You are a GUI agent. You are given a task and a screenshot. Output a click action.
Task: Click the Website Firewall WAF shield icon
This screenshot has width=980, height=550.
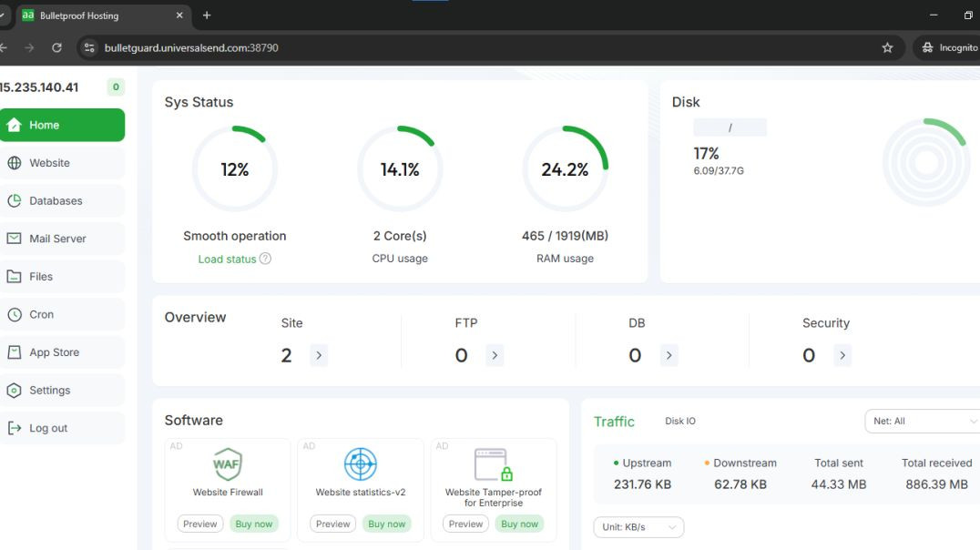point(227,463)
